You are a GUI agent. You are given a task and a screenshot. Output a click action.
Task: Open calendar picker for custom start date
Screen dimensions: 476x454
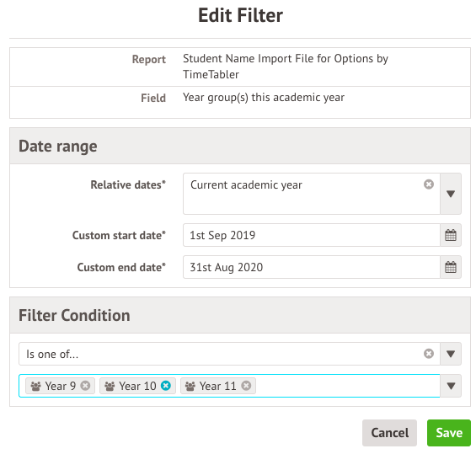[x=451, y=235]
